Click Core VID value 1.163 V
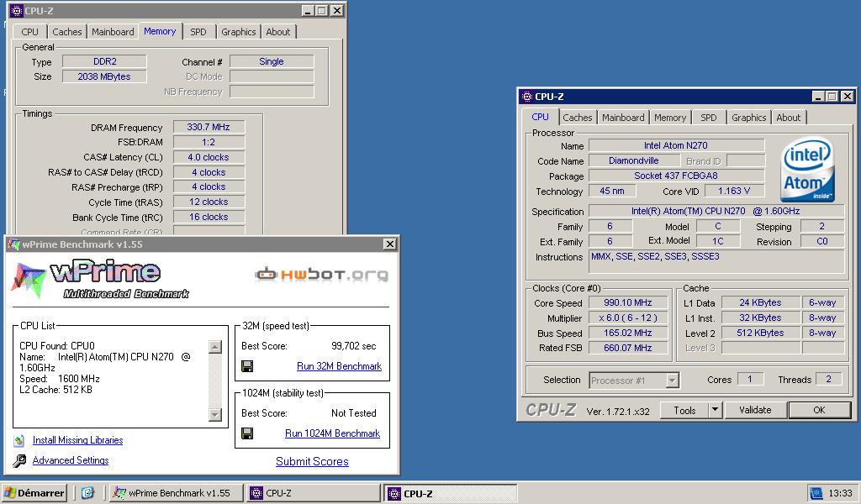This screenshot has height=504, width=861. pyautogui.click(x=733, y=191)
